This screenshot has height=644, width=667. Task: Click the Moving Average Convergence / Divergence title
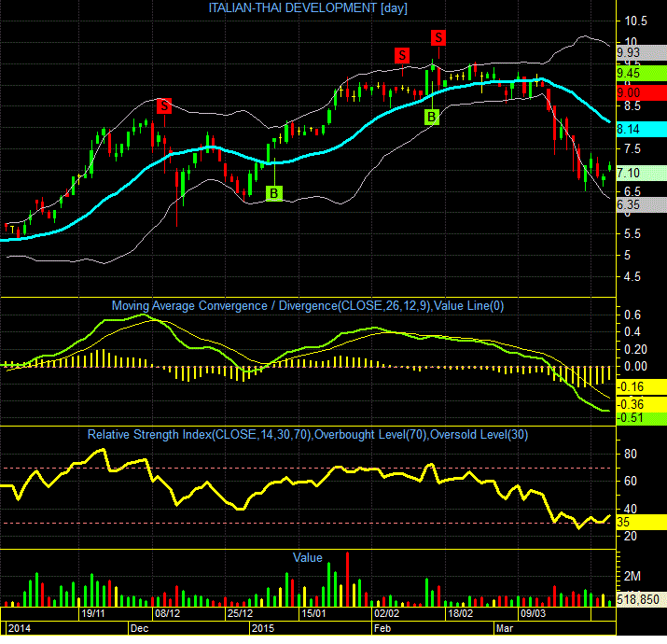click(308, 305)
